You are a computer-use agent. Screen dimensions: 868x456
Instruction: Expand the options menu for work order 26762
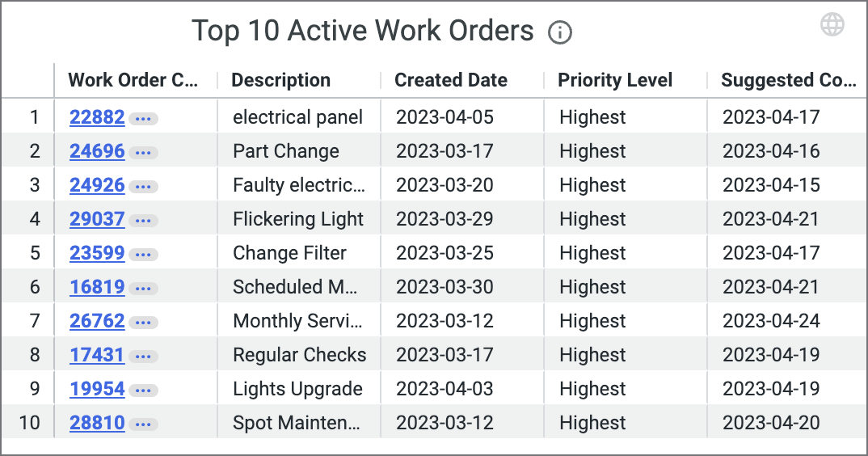[143, 322]
